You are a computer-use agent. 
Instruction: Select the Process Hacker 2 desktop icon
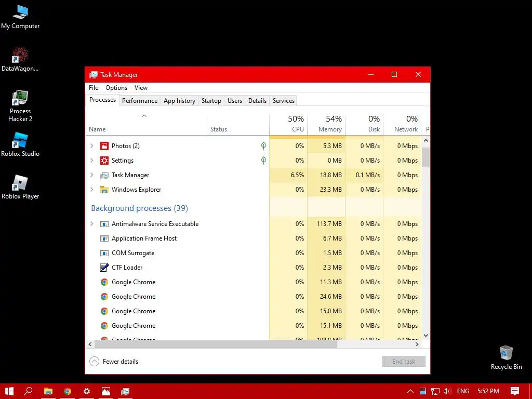point(20,106)
